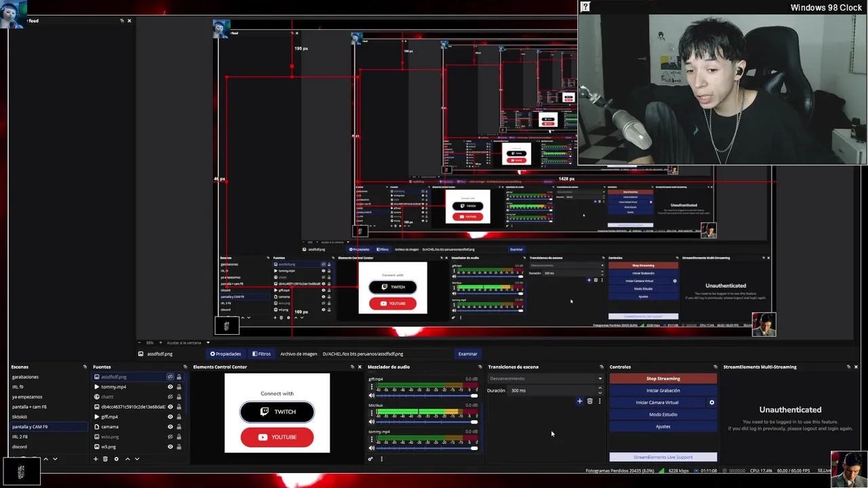The width and height of the screenshot is (868, 488).
Task: Show the hidden chattt source
Action: coord(170,396)
